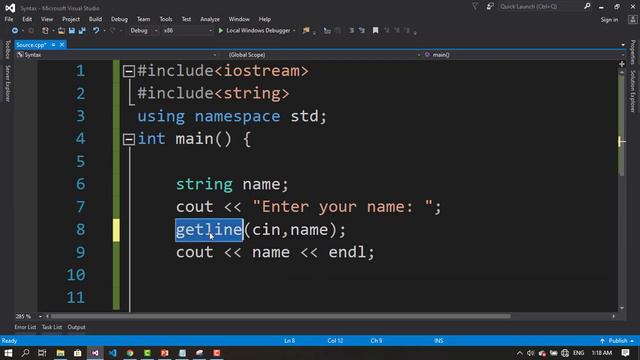Click the horizontal scrollbar thumb in editor

coord(280,316)
